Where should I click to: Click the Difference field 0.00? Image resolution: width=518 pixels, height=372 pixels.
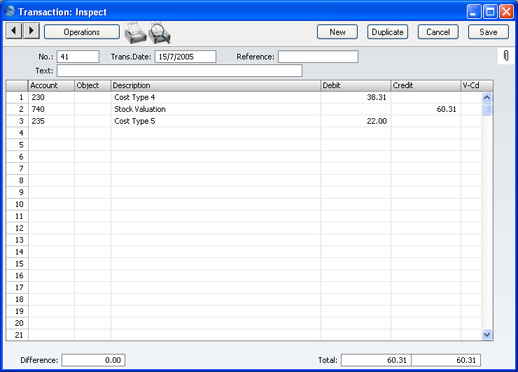(x=93, y=360)
